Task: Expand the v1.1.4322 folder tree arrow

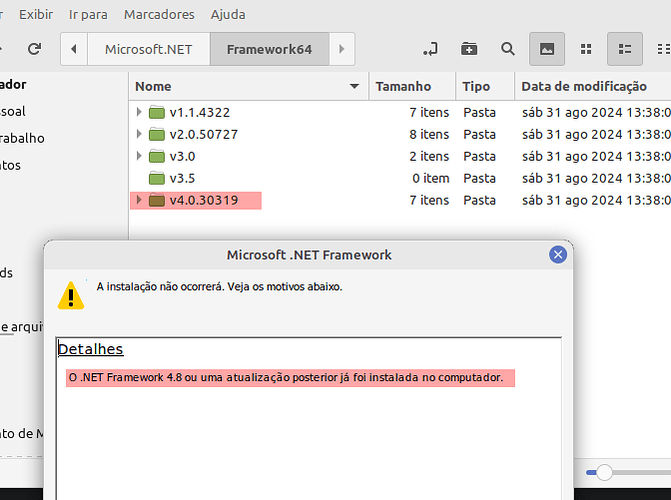Action: [139, 112]
